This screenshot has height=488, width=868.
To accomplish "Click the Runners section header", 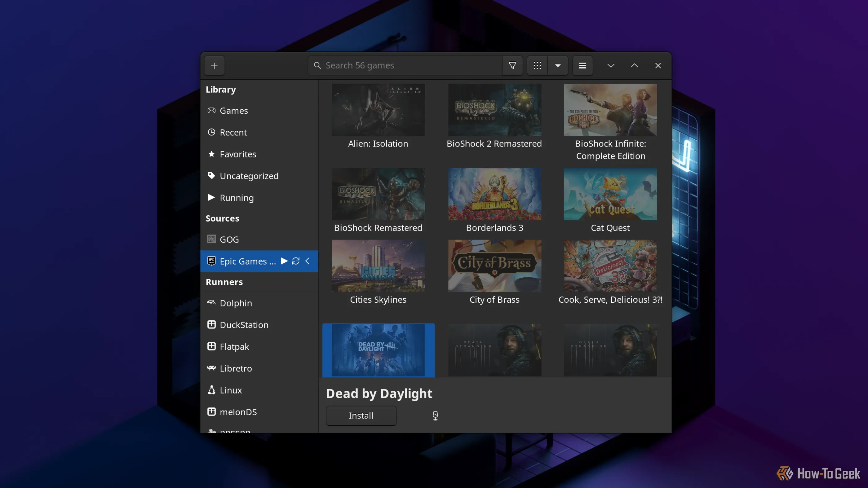I will [x=224, y=282].
